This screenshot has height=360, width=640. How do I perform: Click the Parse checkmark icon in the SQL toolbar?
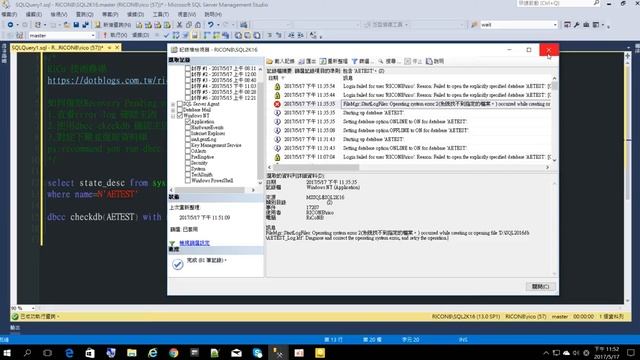(x=166, y=36)
